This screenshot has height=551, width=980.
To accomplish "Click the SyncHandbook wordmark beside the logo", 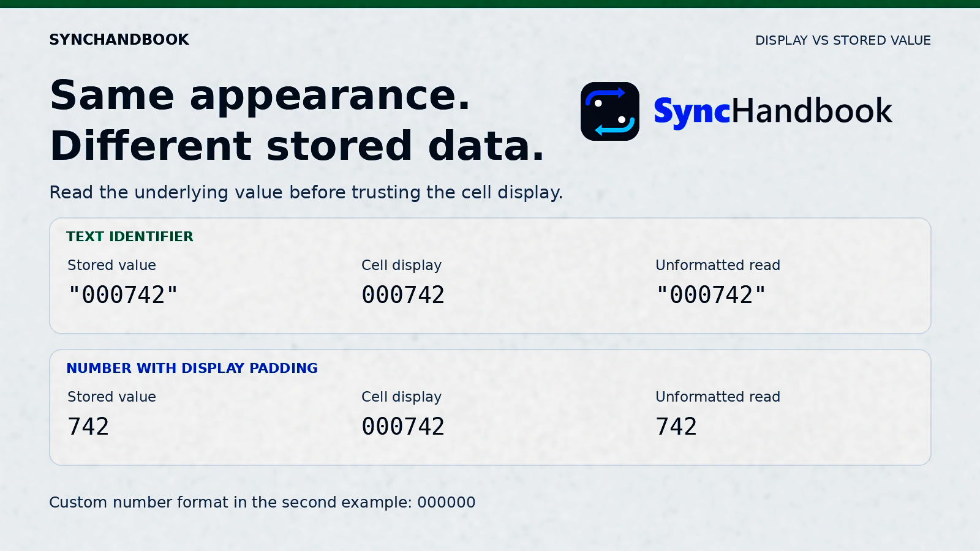I will click(773, 112).
